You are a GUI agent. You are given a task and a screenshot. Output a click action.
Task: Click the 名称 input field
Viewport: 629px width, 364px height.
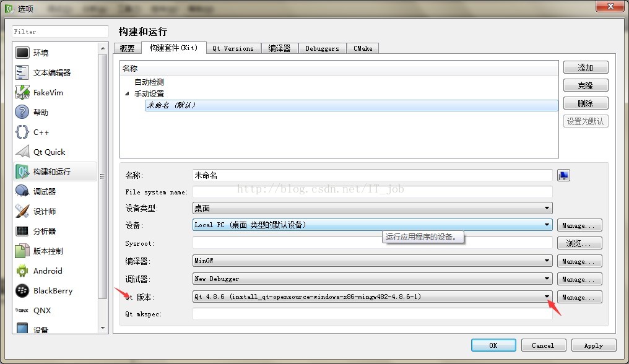coord(372,175)
